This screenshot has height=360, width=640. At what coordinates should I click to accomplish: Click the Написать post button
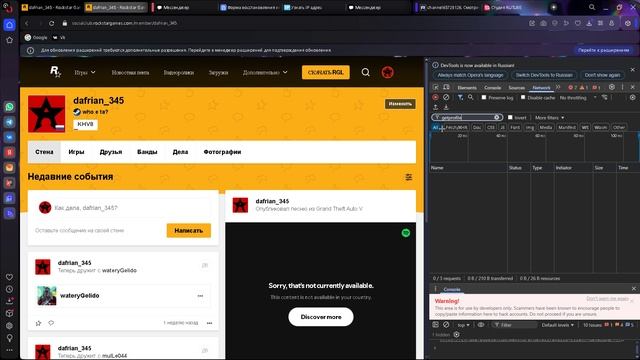tap(189, 230)
